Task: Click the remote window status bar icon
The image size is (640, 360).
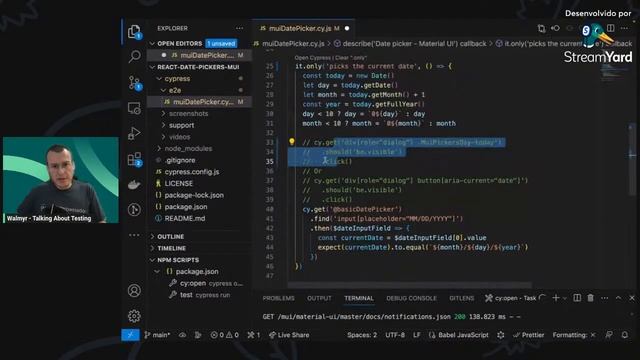Action: (x=131, y=335)
